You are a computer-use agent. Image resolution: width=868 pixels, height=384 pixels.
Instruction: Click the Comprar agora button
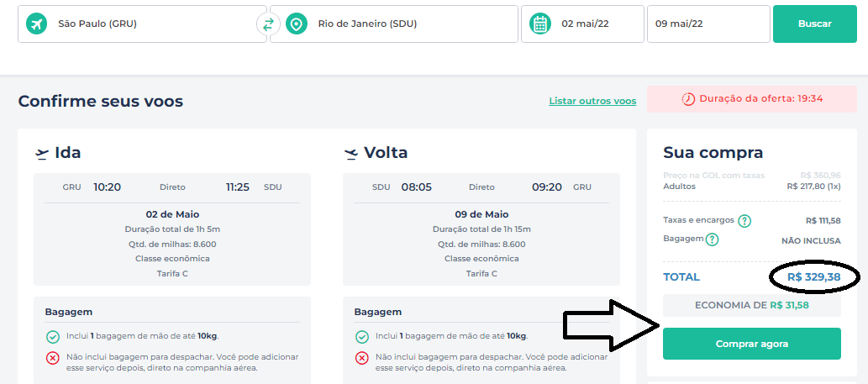coord(752,344)
